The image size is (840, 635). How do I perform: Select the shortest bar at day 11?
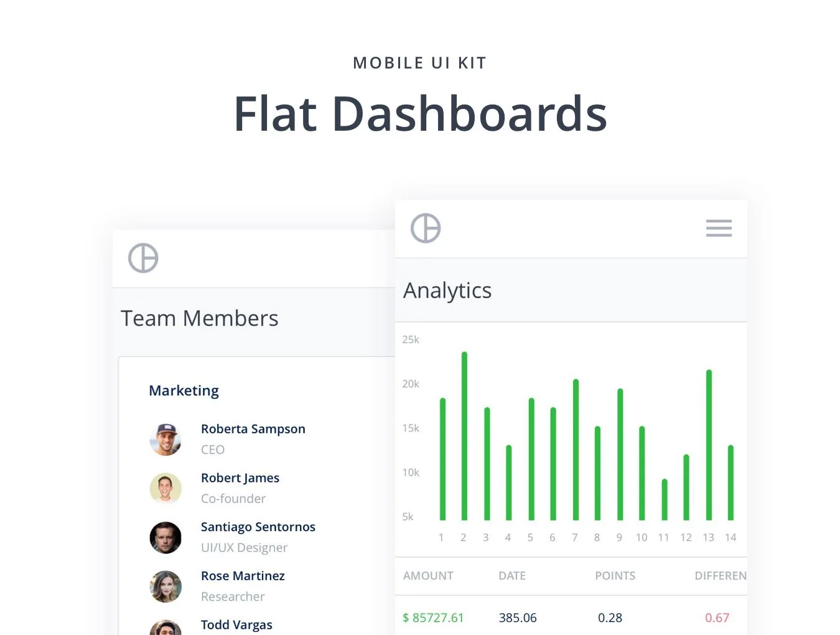pos(665,499)
